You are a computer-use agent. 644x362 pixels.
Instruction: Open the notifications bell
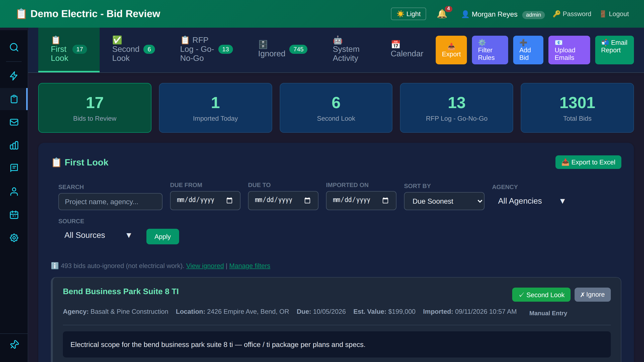pos(442,14)
